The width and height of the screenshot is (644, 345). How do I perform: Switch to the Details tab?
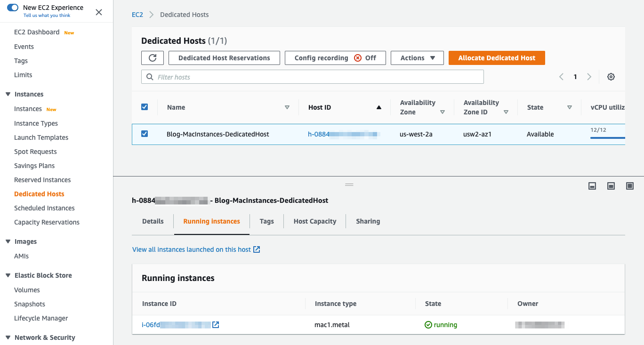(153, 221)
